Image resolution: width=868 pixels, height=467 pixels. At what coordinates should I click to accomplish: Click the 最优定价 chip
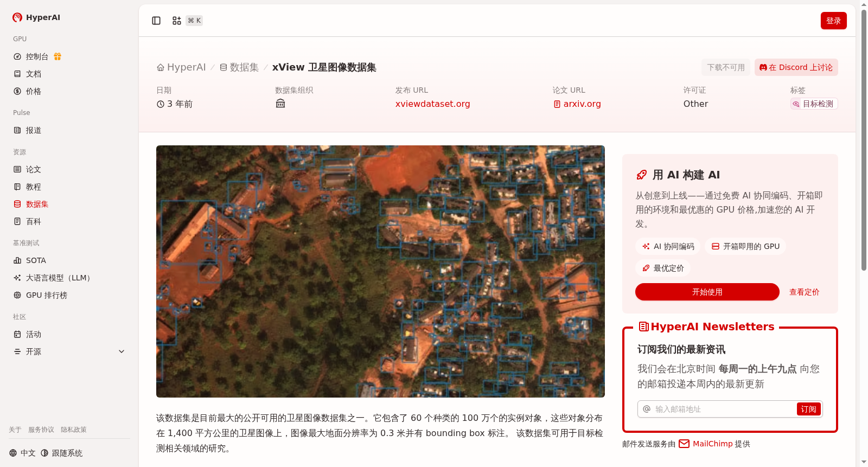pos(663,268)
